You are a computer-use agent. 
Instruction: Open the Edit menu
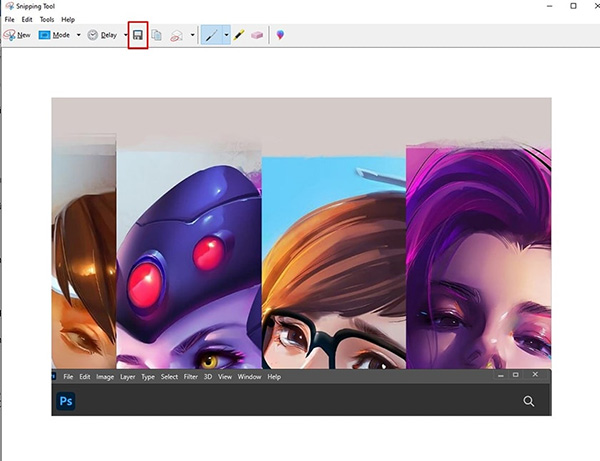pyautogui.click(x=27, y=19)
